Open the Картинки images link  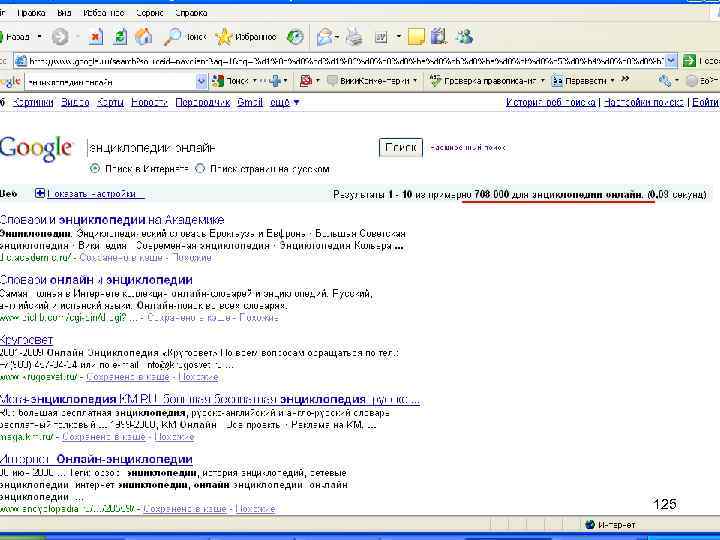pyautogui.click(x=33, y=102)
